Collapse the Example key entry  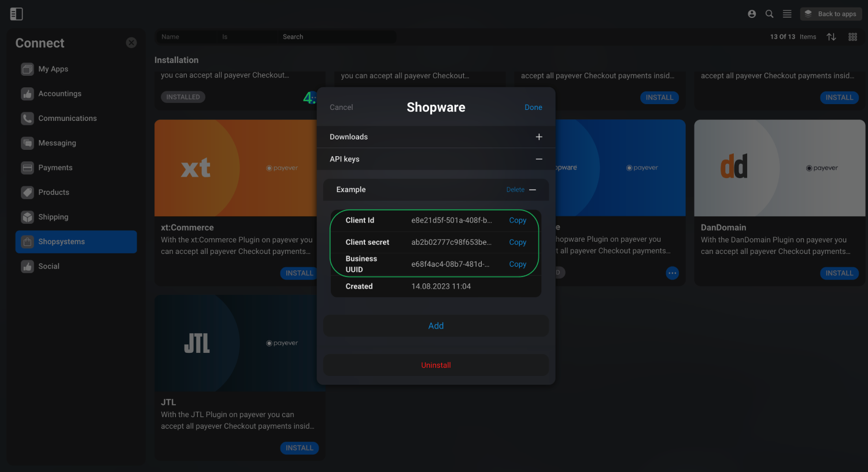[533, 190]
